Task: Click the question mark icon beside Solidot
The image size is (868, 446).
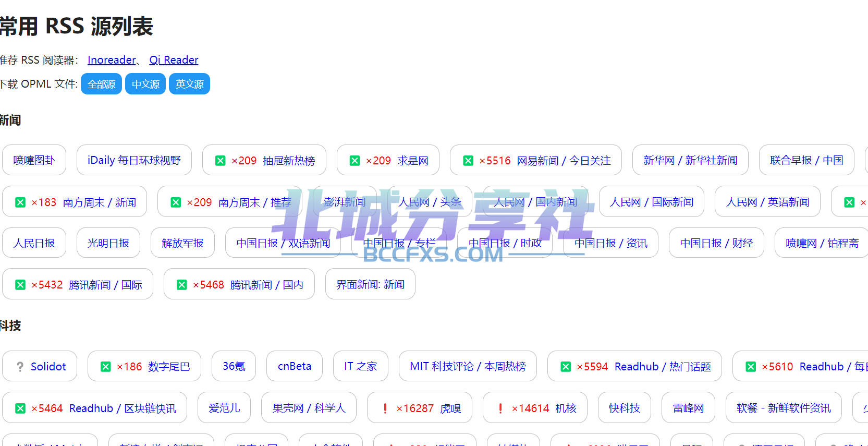Action: coord(20,367)
